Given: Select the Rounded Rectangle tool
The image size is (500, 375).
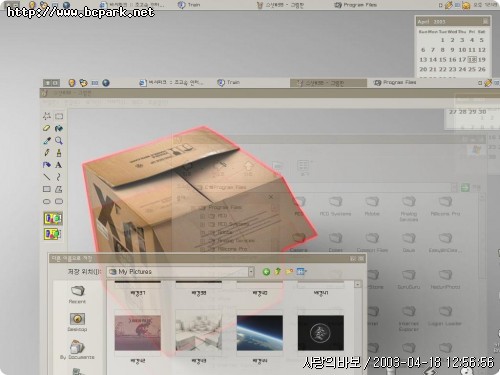Looking at the screenshot, I should tap(59, 201).
